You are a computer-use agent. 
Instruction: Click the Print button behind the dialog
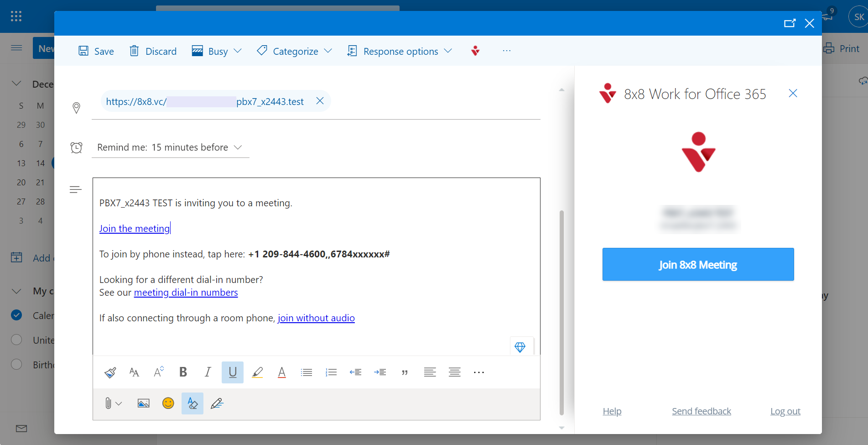point(842,48)
